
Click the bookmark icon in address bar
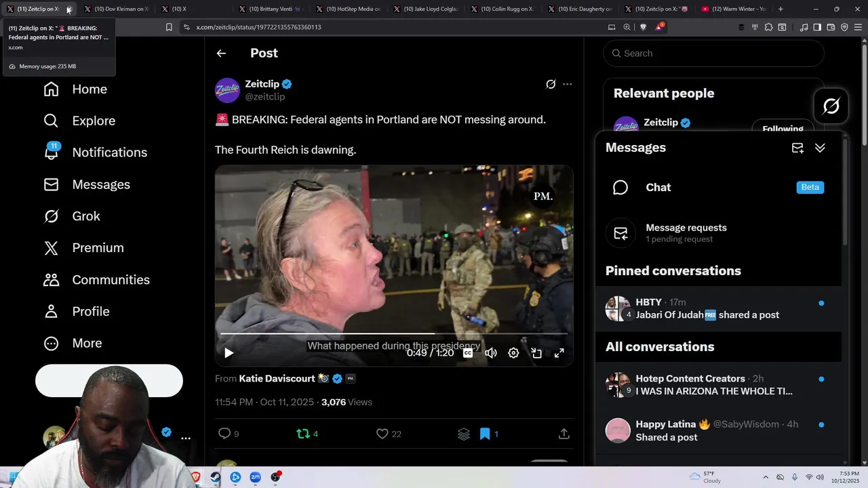click(169, 27)
